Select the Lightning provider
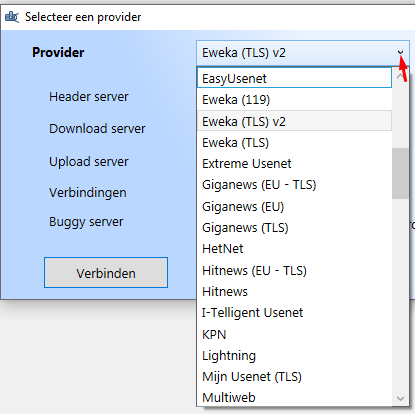This screenshot has width=415, height=414. coord(294,356)
